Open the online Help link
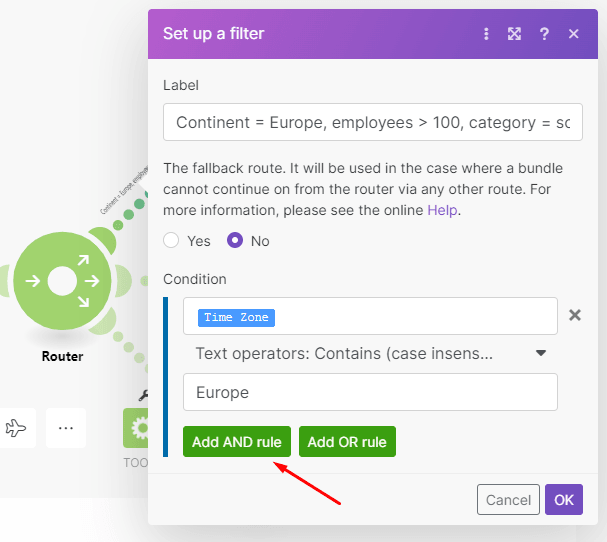This screenshot has height=542, width=607. (441, 211)
